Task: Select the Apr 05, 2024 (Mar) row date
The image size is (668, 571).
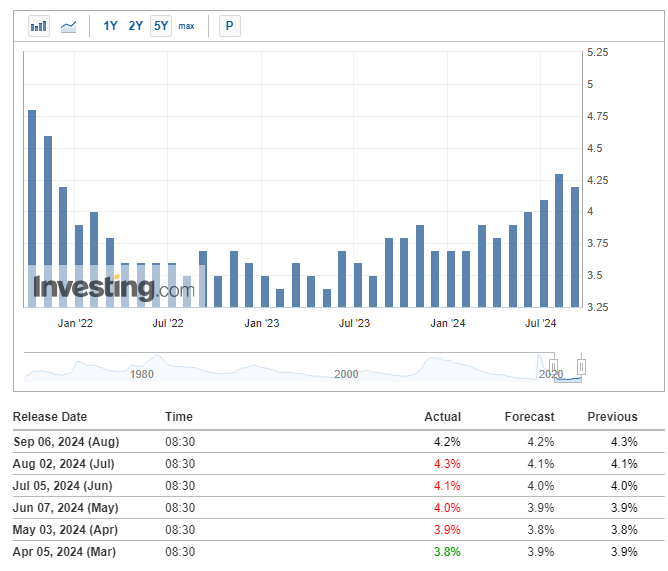Action: [x=64, y=552]
